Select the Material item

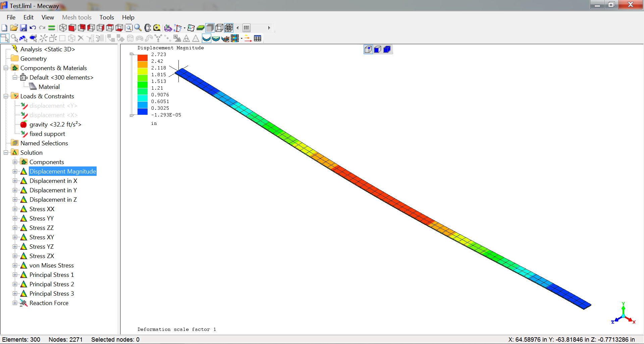(49, 87)
